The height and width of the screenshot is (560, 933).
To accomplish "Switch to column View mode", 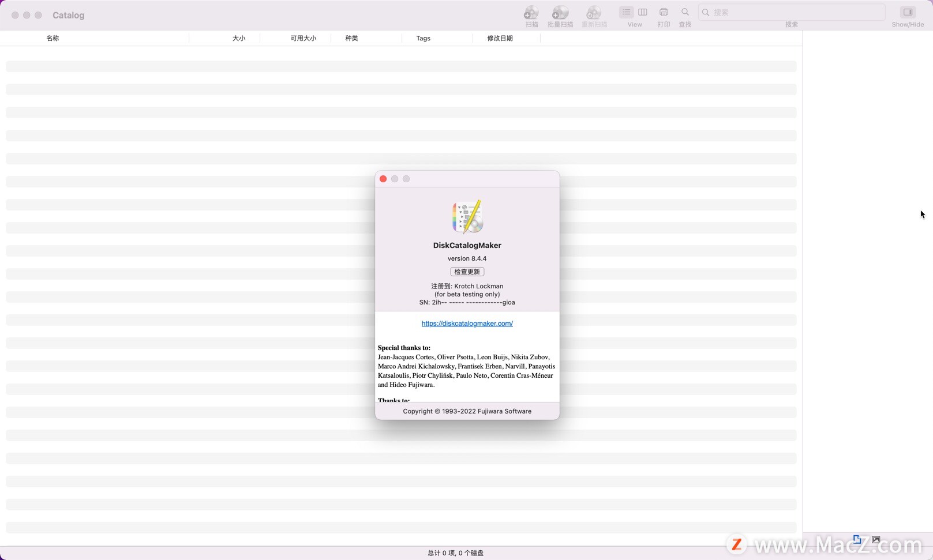I will point(643,12).
